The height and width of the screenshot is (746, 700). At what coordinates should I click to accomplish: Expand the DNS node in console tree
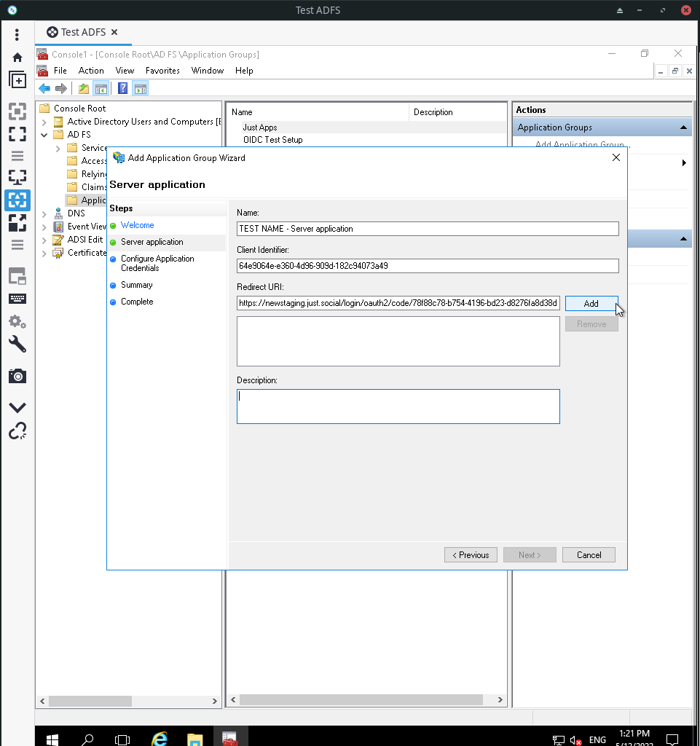coord(44,213)
